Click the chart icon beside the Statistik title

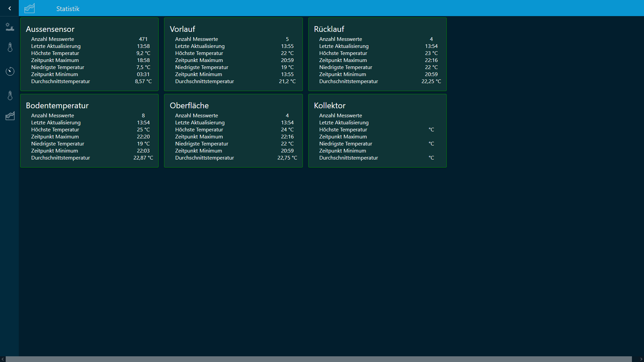point(30,8)
